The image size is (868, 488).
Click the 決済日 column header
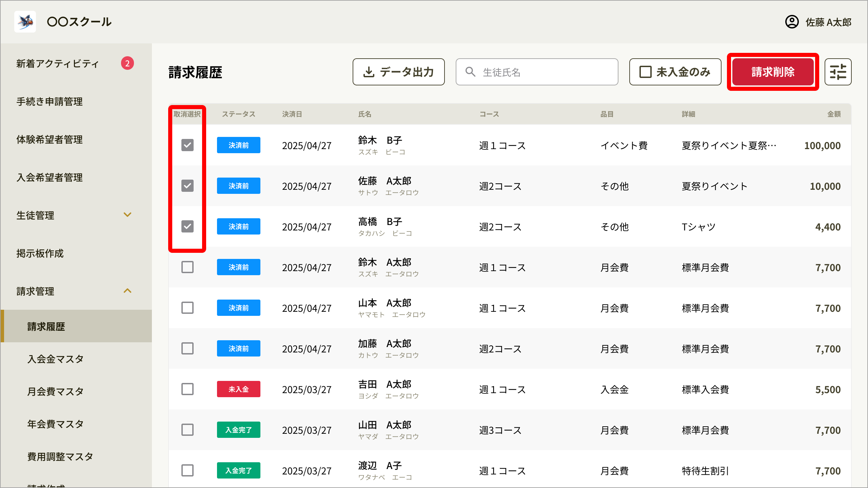coord(292,114)
